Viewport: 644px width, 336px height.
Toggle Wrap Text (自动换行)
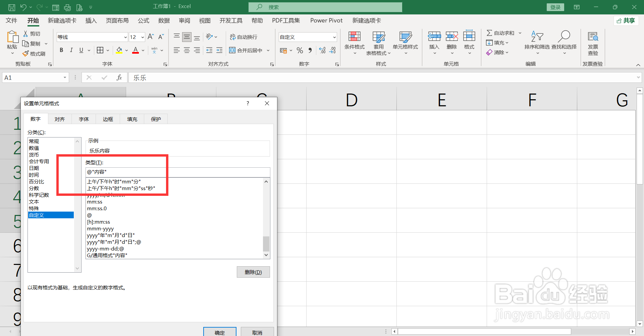click(244, 37)
